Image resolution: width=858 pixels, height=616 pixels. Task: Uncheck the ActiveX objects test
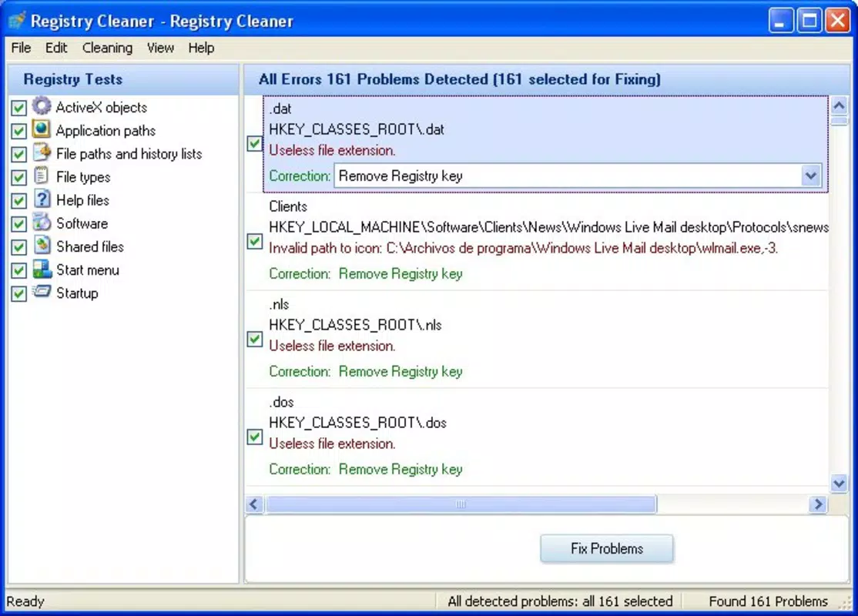18,108
